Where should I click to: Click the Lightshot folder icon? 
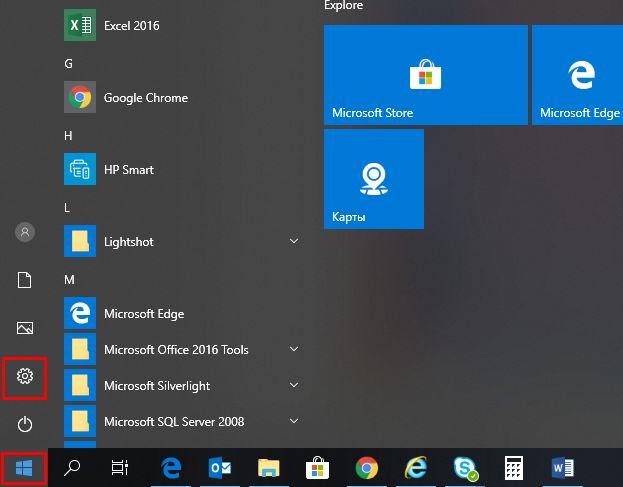[80, 241]
